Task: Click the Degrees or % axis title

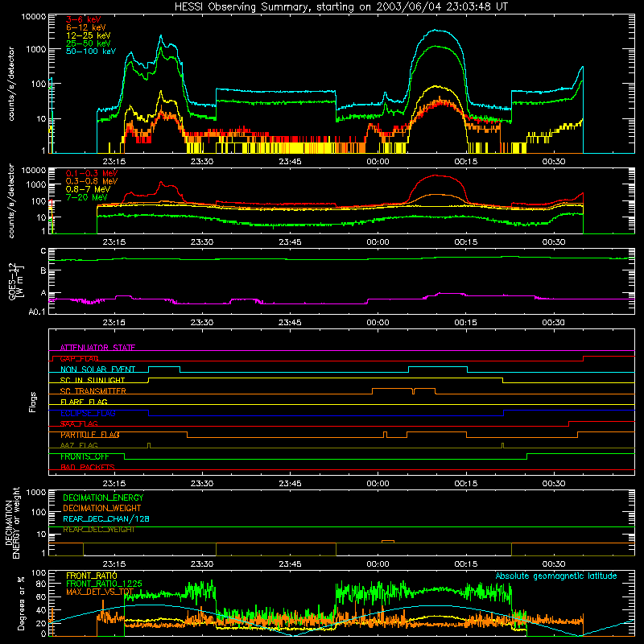Action: point(21,603)
